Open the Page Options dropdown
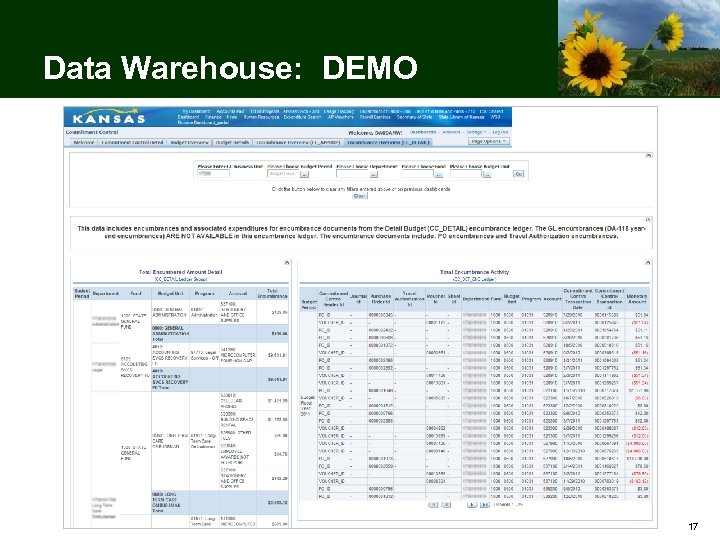 point(489,141)
